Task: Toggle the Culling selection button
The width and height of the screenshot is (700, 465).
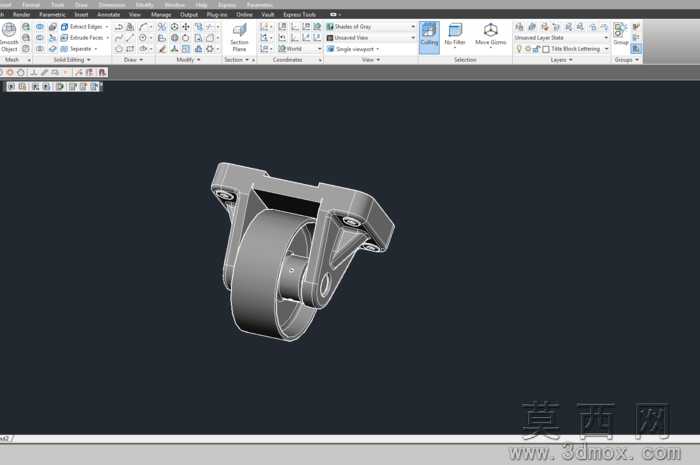Action: [429, 37]
